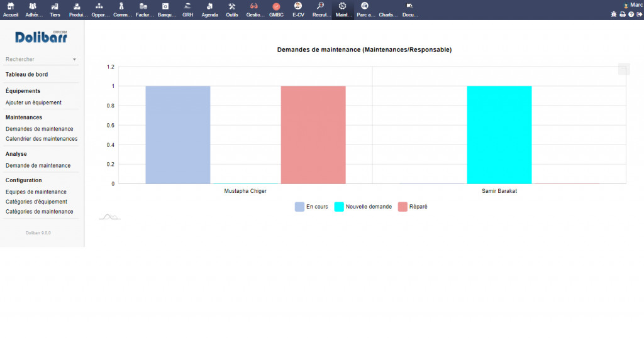
Task: Open Demande de maintenance analysis
Action: (38, 166)
